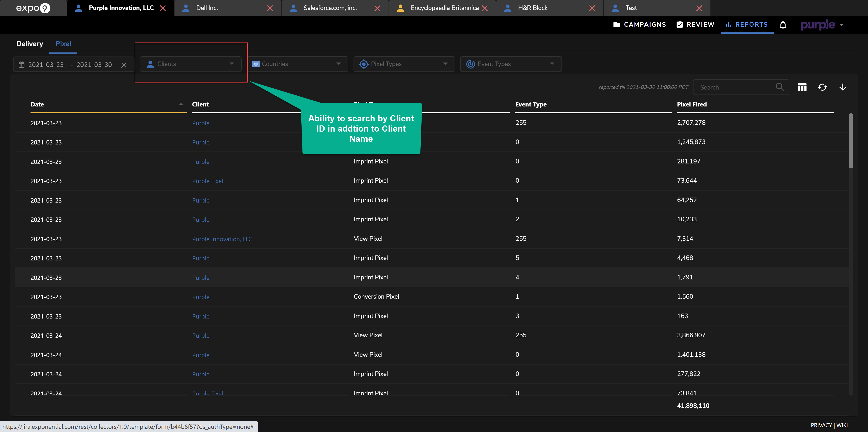Image resolution: width=868 pixels, height=432 pixels.
Task: Close the Dell Inc. tab
Action: (x=270, y=8)
